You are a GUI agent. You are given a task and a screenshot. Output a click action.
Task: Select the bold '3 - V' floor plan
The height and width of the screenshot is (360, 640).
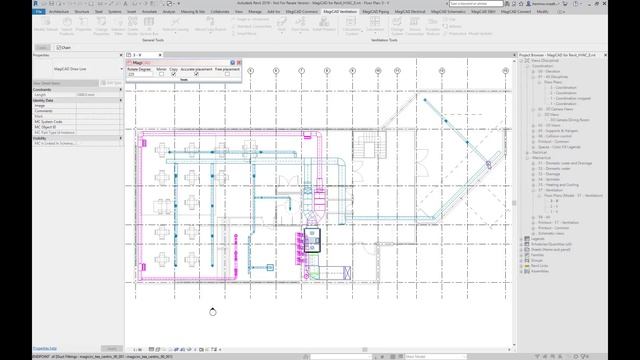pos(554,201)
